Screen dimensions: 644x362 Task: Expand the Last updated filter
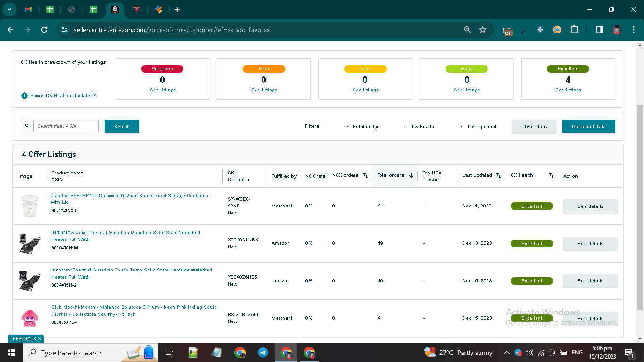(478, 126)
